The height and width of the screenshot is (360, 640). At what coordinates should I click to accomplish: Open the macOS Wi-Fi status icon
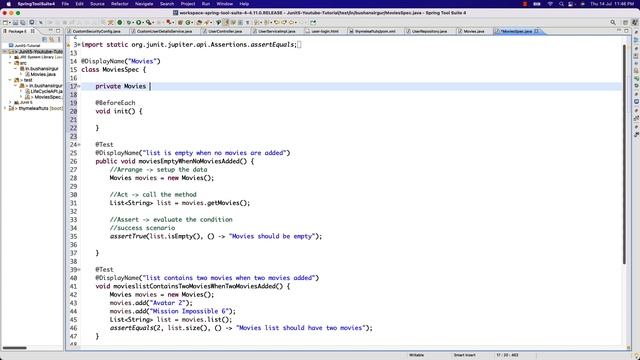(550, 4)
